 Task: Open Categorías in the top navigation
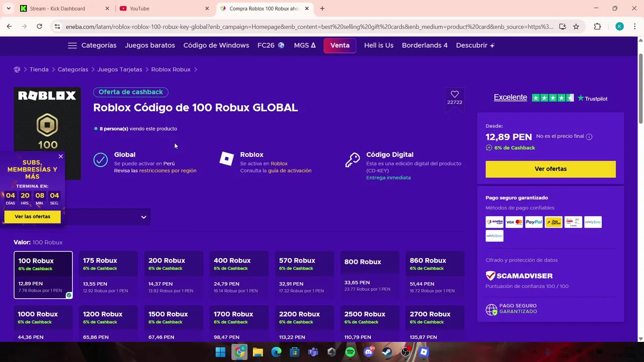(99, 45)
